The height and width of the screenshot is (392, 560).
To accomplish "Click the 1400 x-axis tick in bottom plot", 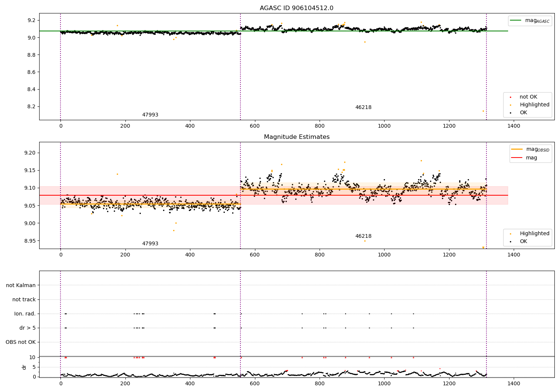I will tap(514, 383).
